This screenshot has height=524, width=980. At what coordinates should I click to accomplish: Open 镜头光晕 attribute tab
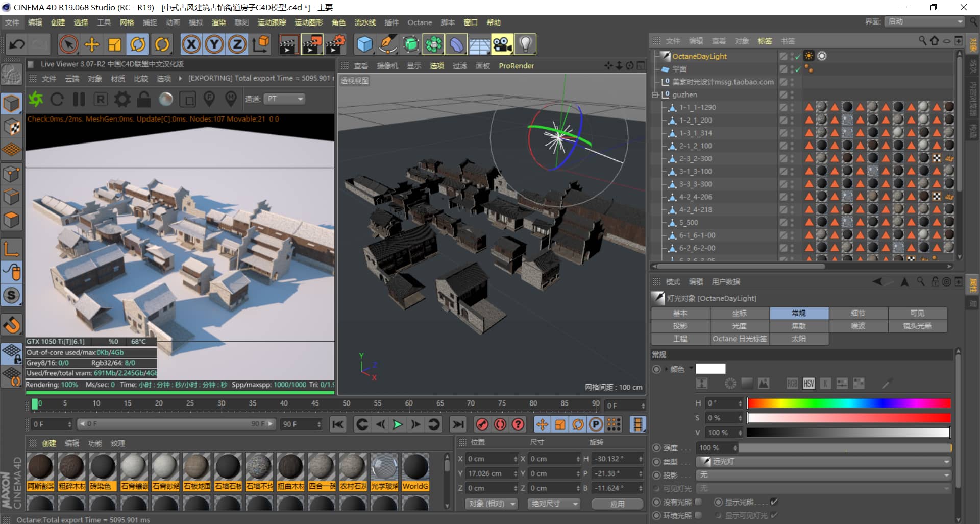[x=917, y=326]
